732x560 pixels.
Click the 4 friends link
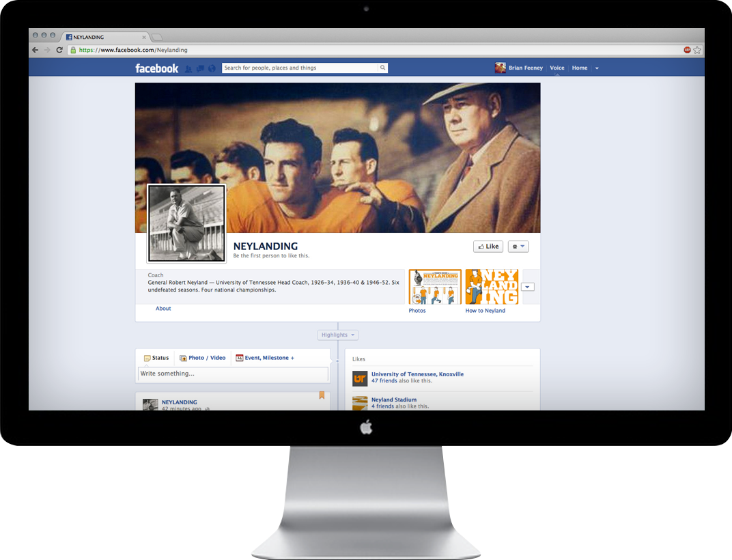382,406
